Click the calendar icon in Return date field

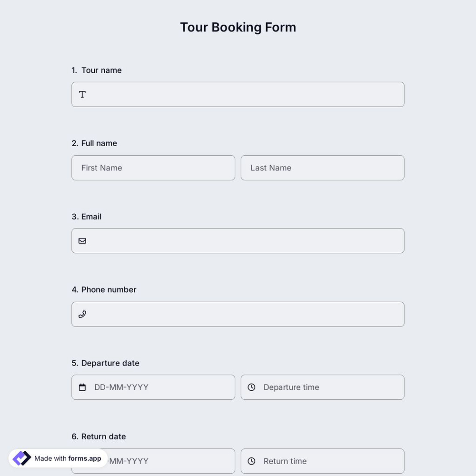pos(82,461)
